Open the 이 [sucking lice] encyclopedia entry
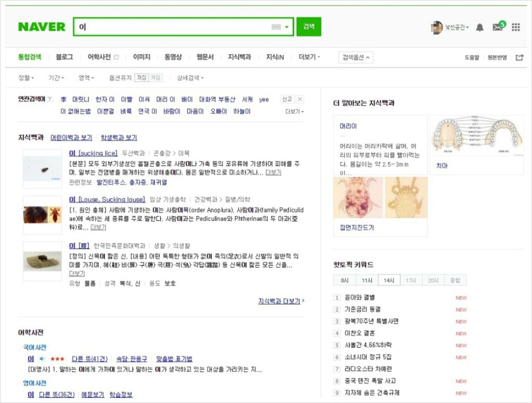The image size is (532, 403). click(x=93, y=153)
